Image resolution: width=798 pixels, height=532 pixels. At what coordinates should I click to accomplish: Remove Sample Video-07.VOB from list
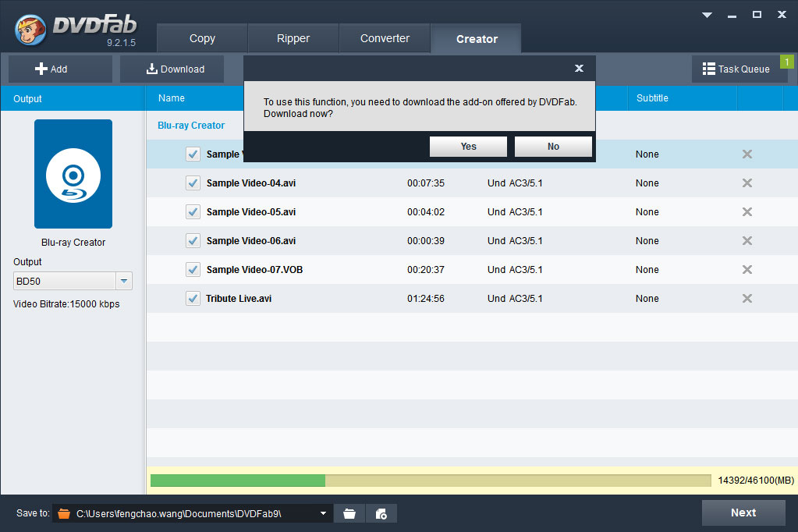[x=747, y=269]
